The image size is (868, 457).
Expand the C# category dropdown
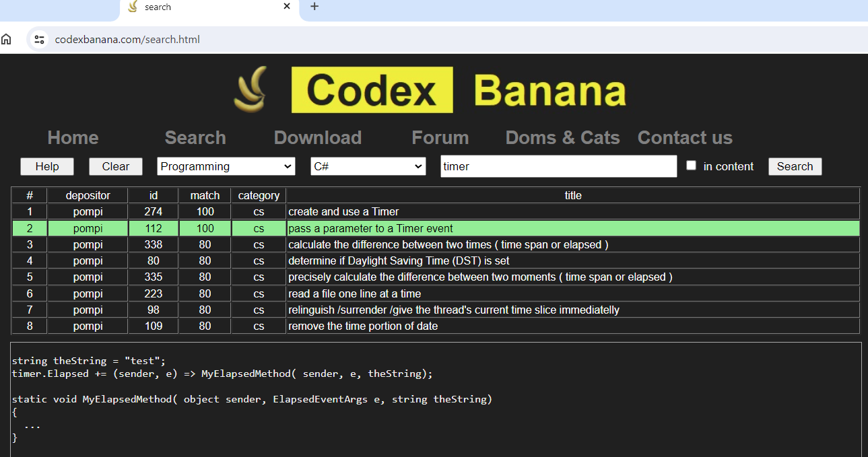(x=368, y=166)
